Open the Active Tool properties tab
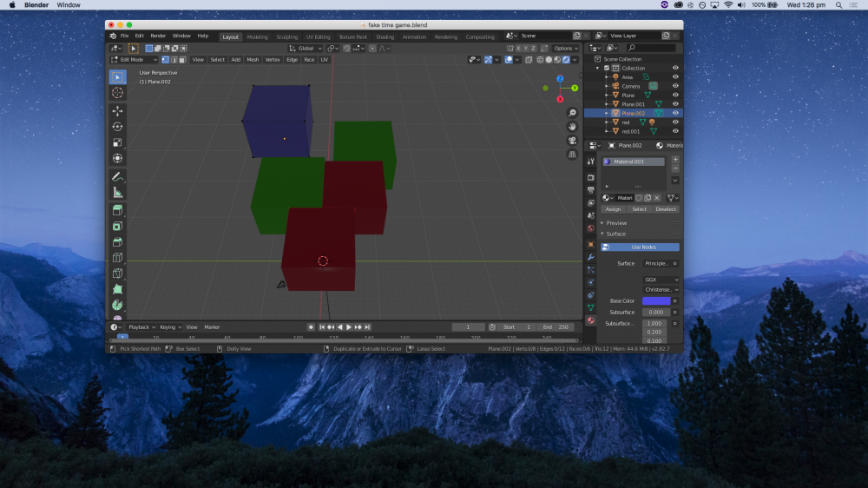The width and height of the screenshot is (868, 488). coord(590,162)
